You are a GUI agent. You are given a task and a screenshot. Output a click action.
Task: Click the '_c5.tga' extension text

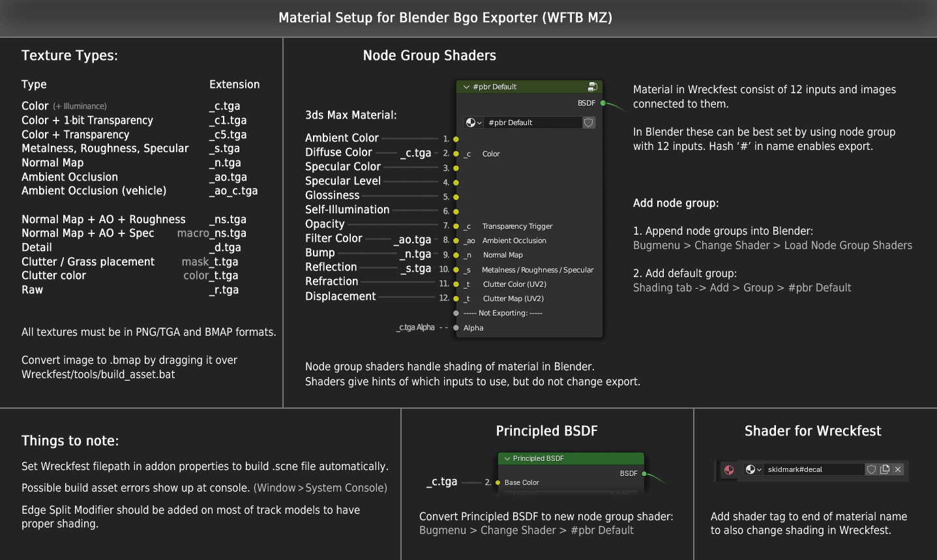228,135
